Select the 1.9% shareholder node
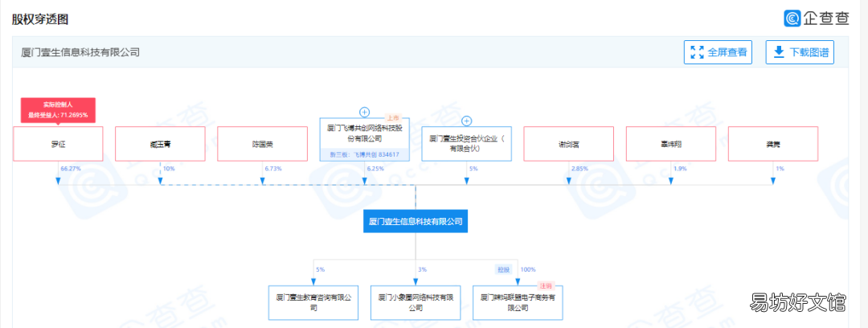Viewport: 868px width, 328px height. 671,144
